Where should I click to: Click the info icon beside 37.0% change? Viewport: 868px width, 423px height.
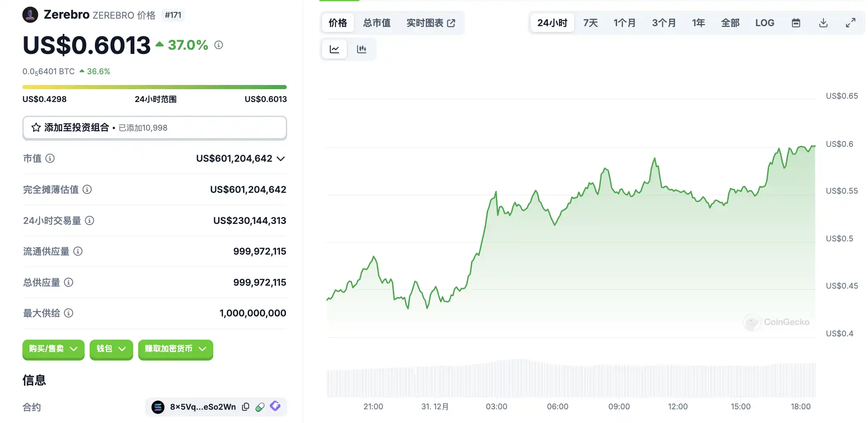tap(219, 45)
